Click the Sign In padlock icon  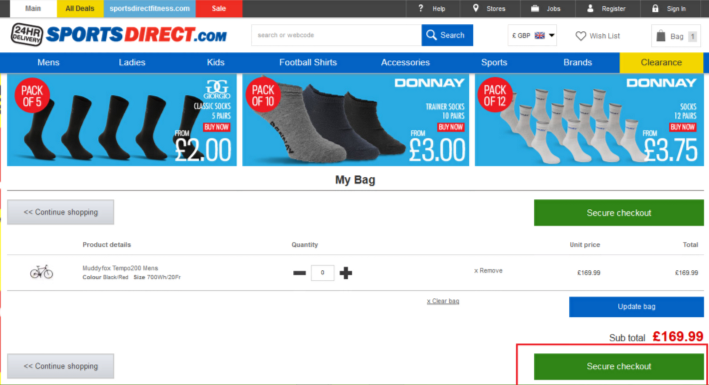click(x=655, y=8)
